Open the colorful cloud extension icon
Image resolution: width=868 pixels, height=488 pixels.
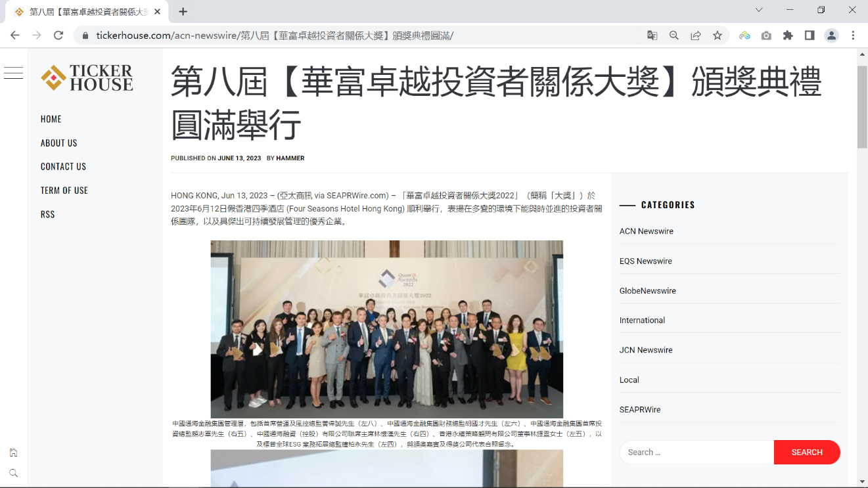[x=744, y=35]
